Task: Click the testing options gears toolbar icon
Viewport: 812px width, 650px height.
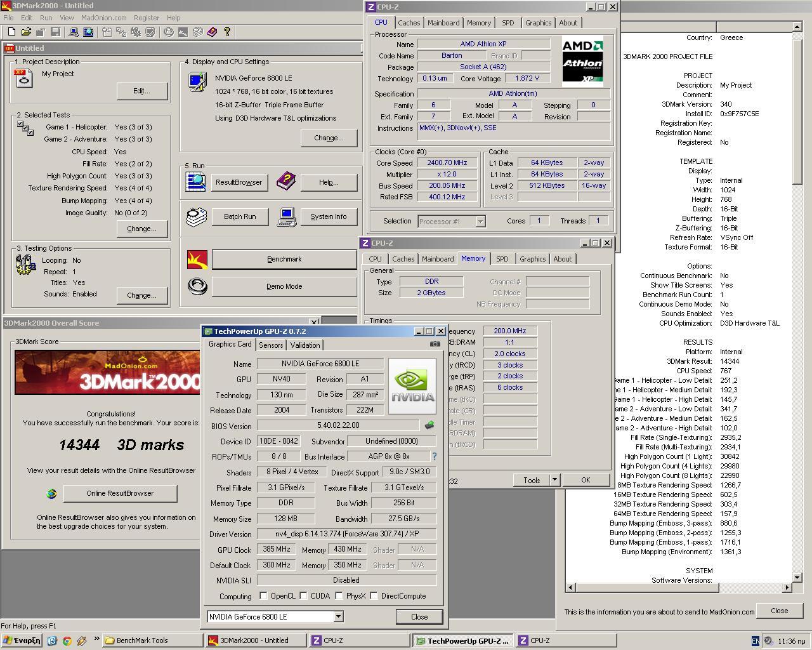Action: [136, 32]
